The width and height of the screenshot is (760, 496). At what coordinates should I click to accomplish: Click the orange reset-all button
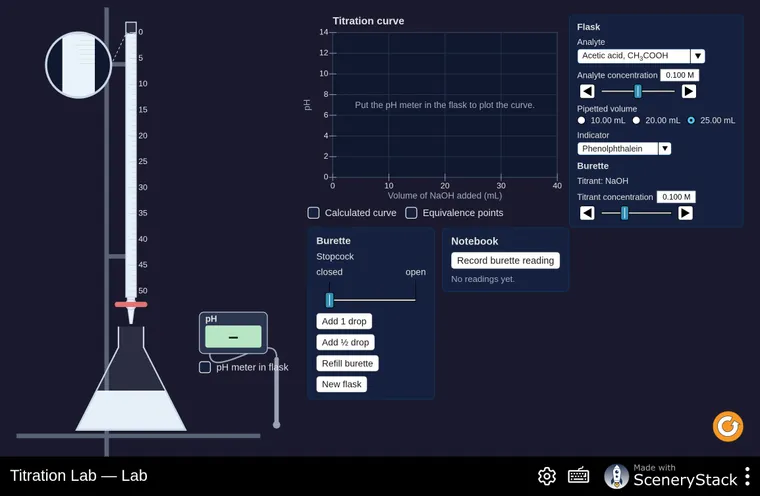click(x=728, y=427)
